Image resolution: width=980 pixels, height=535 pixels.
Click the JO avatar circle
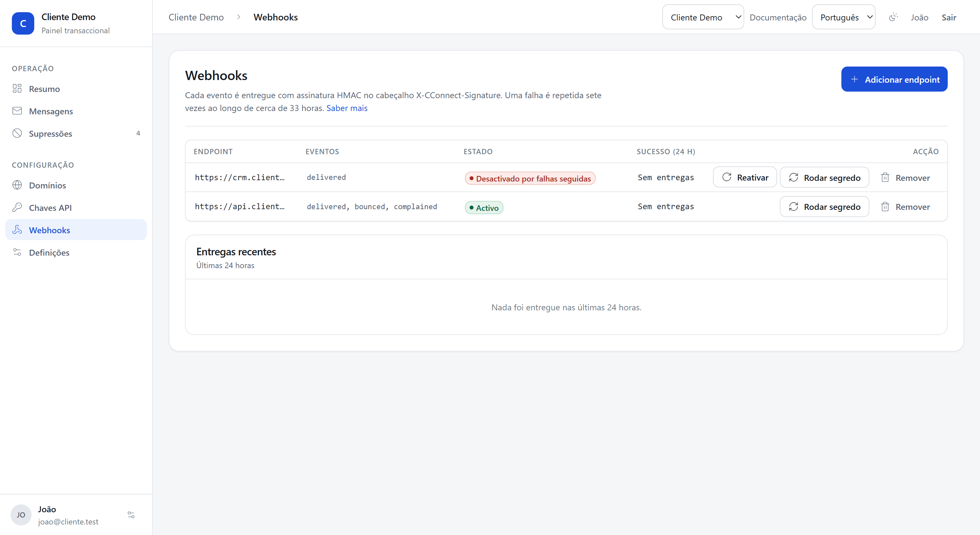click(21, 515)
